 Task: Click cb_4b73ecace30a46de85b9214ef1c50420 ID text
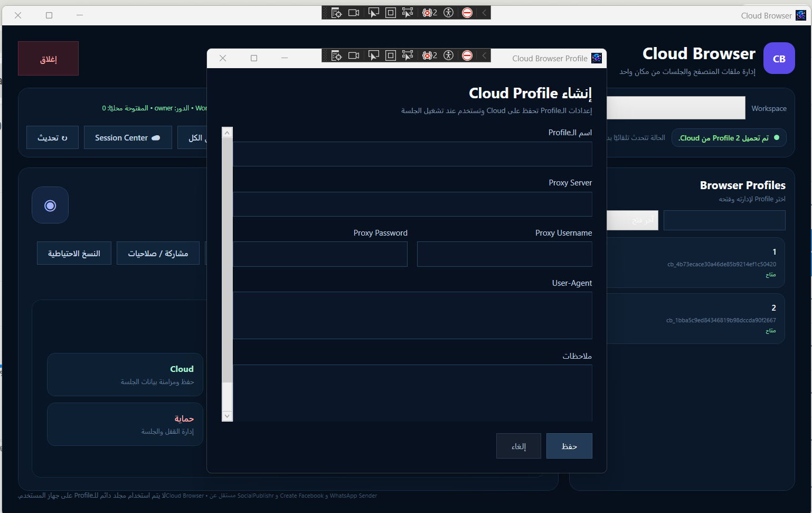(x=722, y=264)
